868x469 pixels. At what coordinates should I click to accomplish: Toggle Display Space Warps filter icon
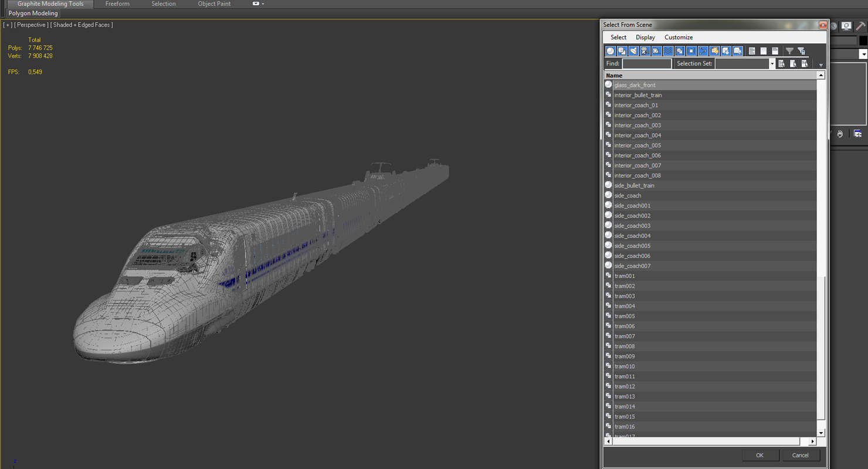(668, 51)
